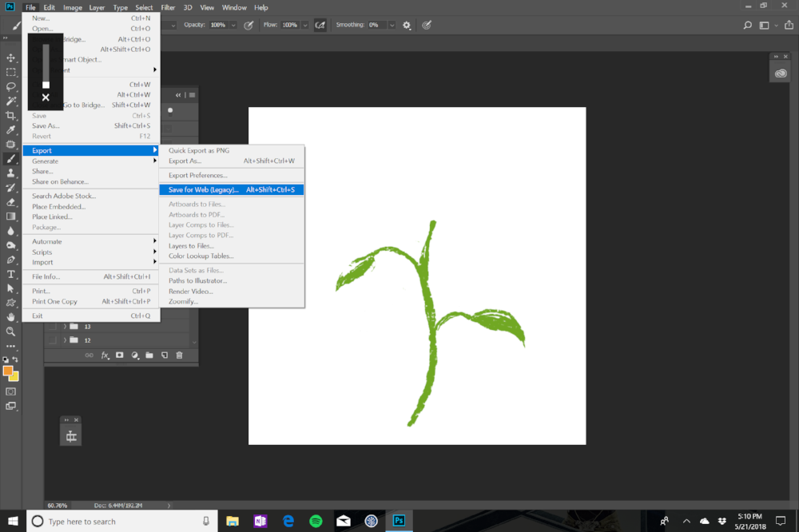Select the Eyedropper tool
Image resolution: width=799 pixels, height=532 pixels.
10,130
